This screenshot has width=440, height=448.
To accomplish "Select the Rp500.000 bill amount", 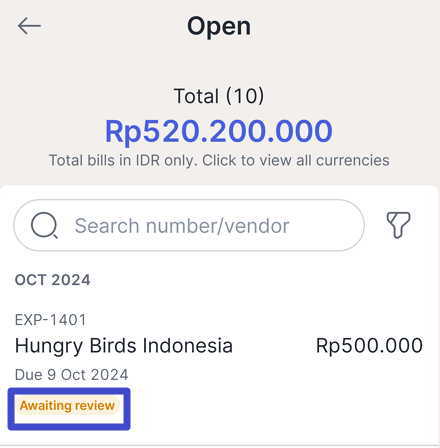I will click(x=369, y=345).
